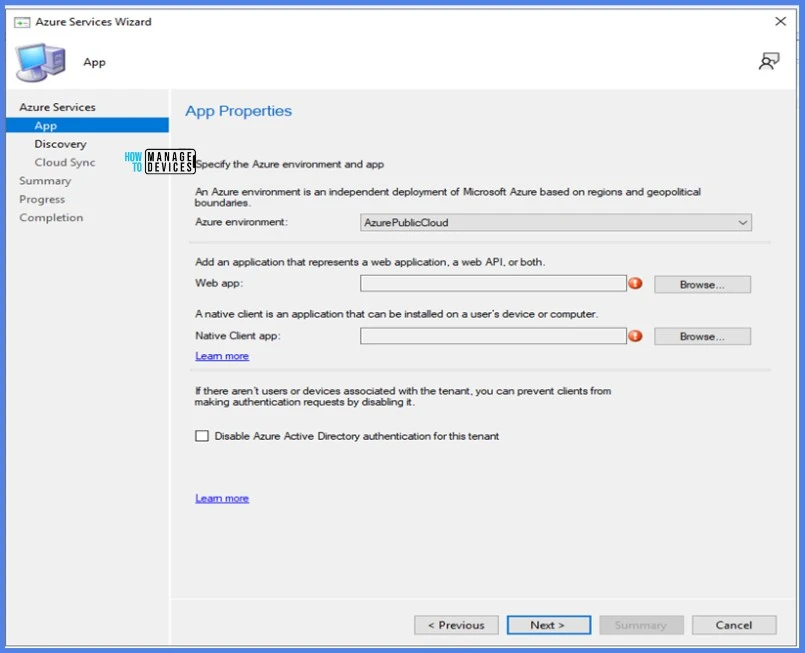805x653 pixels.
Task: Click the Web app error indicator icon
Action: 636,283
